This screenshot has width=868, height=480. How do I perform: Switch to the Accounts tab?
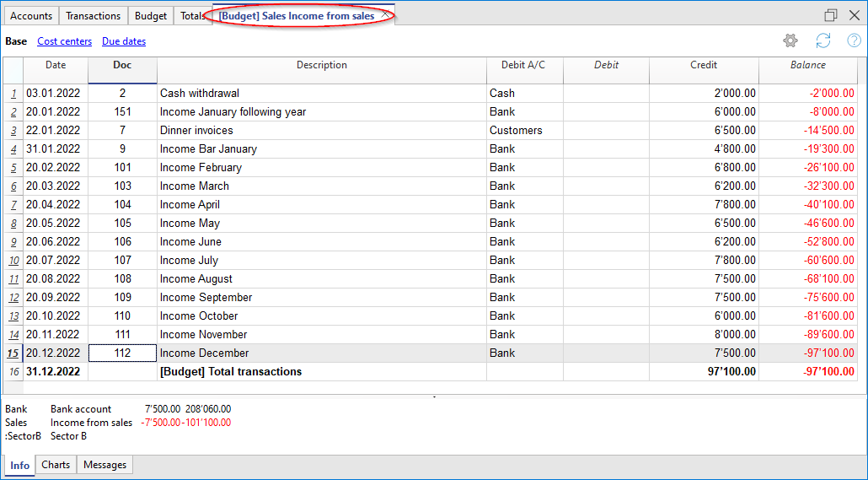pos(31,16)
